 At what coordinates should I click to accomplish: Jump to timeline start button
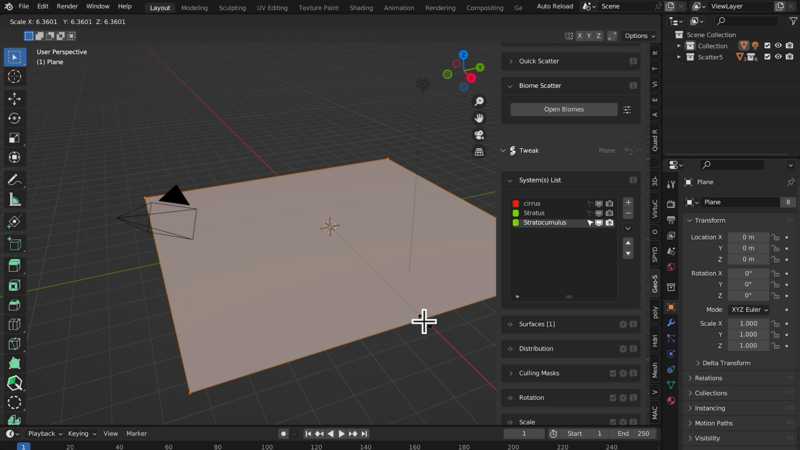308,434
